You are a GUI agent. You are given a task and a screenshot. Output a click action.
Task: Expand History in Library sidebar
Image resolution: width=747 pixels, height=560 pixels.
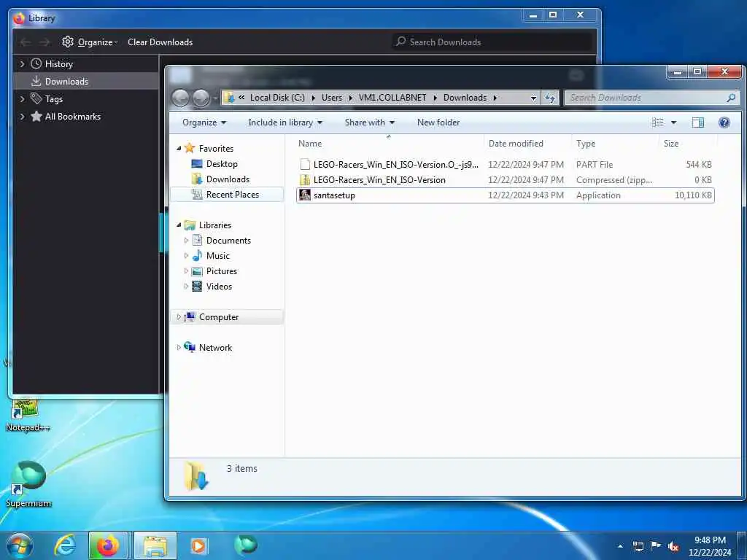(22, 64)
